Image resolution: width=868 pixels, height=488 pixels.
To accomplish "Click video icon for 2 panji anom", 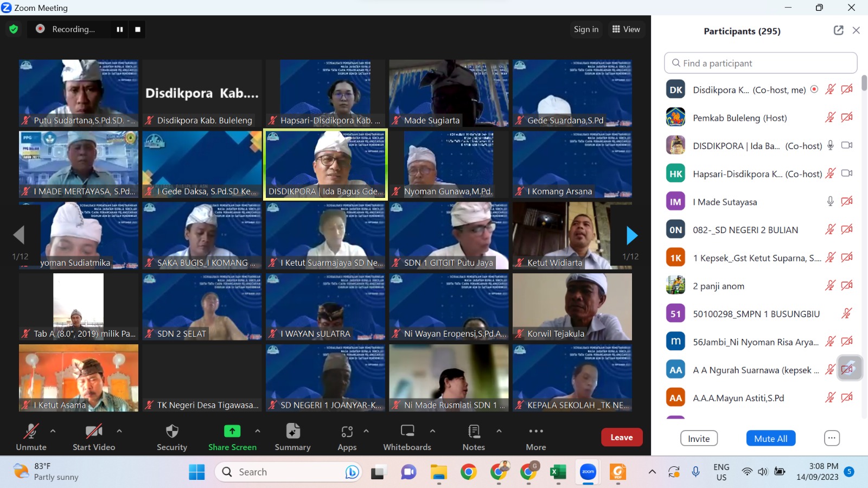I will coord(847,285).
